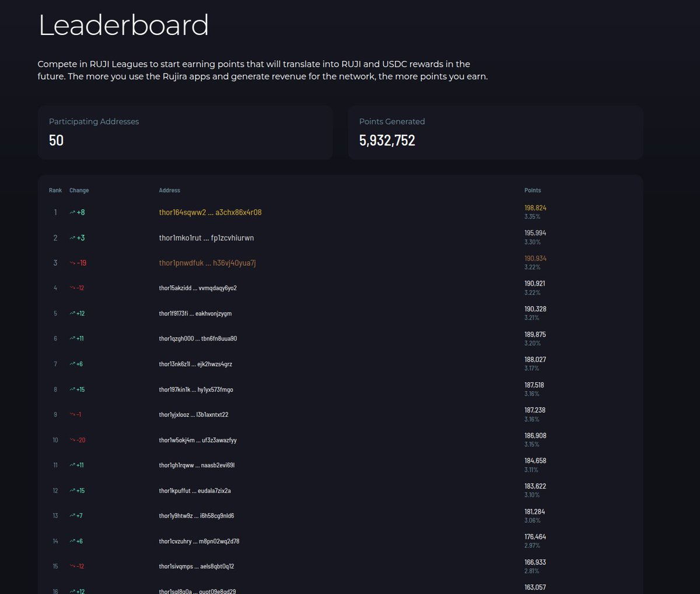Click the Points Generated value 5,932,752
The image size is (700, 594).
(x=387, y=140)
